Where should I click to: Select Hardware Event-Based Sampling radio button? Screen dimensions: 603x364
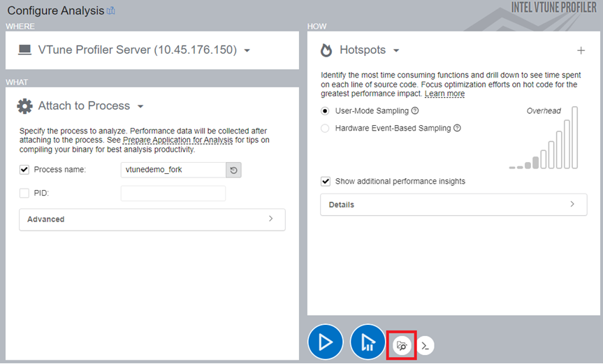(325, 129)
